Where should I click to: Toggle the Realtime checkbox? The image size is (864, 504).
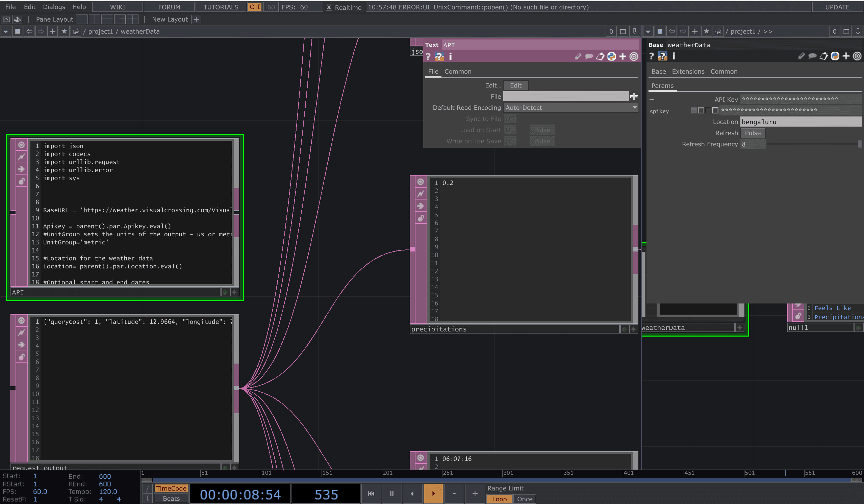coord(329,7)
